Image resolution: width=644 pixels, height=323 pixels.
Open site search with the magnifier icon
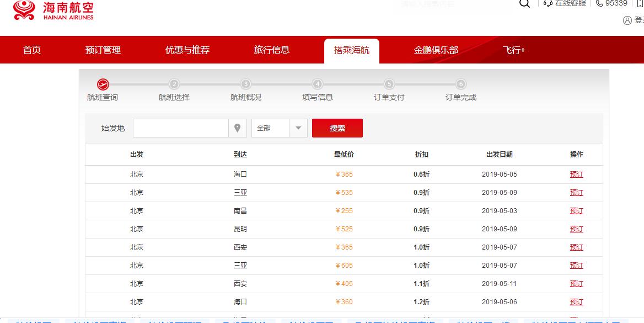pyautogui.click(x=524, y=4)
